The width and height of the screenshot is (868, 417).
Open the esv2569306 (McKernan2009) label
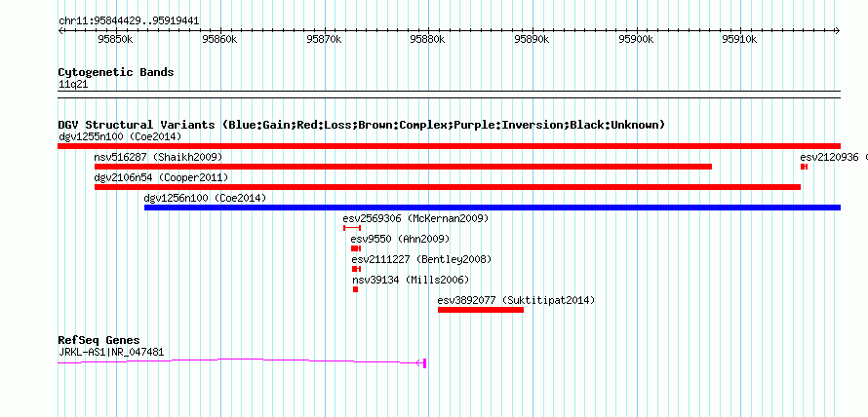415,218
